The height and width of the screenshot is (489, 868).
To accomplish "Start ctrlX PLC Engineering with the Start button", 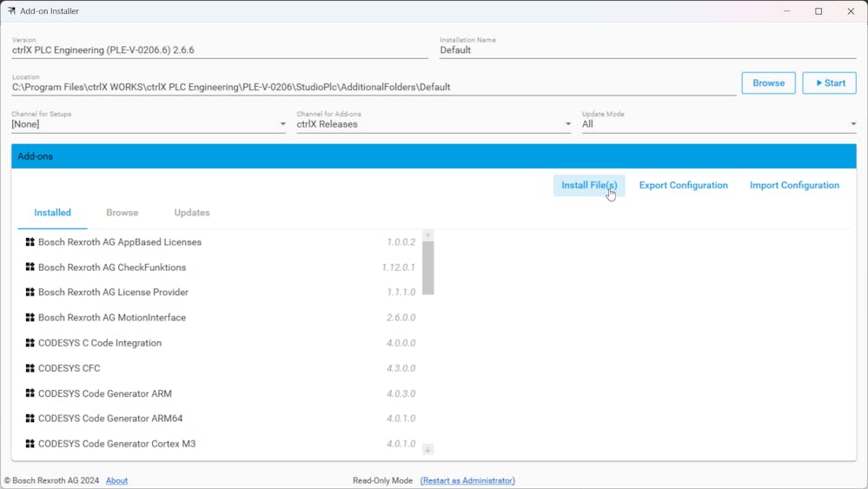I will pos(829,83).
